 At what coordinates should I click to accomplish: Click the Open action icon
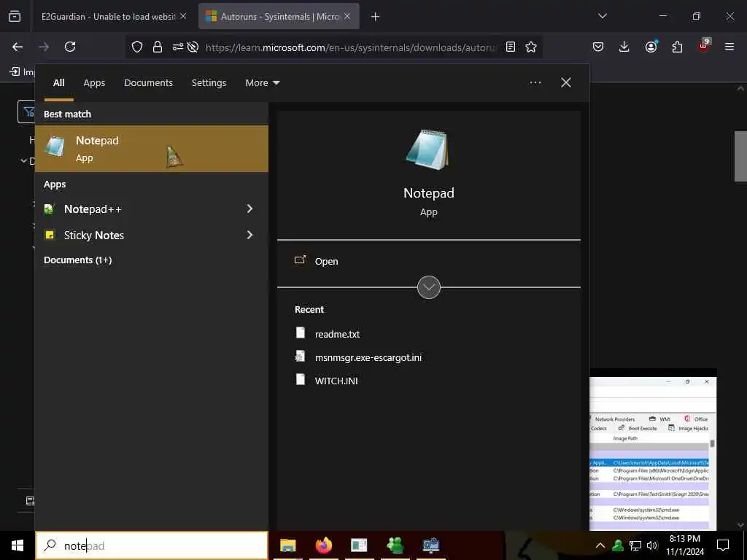(x=300, y=260)
